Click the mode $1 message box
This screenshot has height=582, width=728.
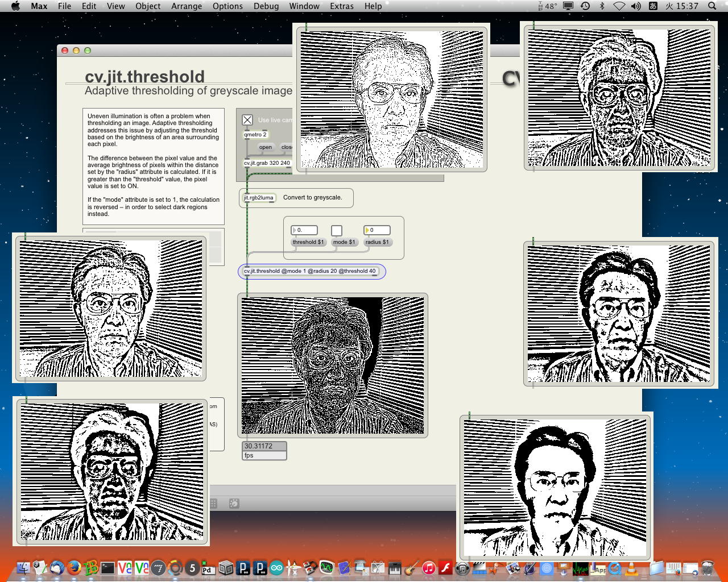click(x=344, y=242)
